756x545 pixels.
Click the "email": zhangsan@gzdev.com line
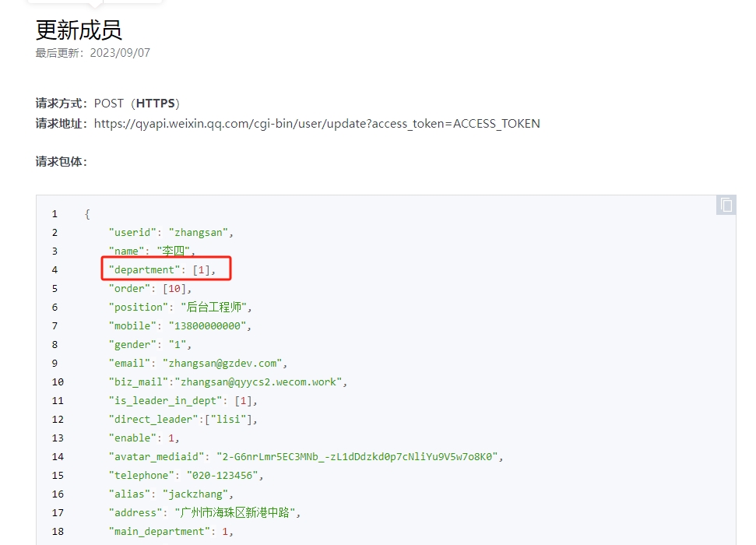[198, 364]
